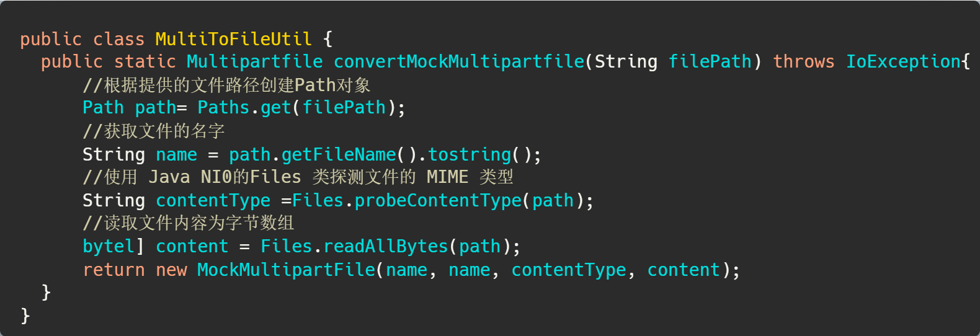The height and width of the screenshot is (336, 980).
Task: Click the last content argument in return statement
Action: click(683, 270)
